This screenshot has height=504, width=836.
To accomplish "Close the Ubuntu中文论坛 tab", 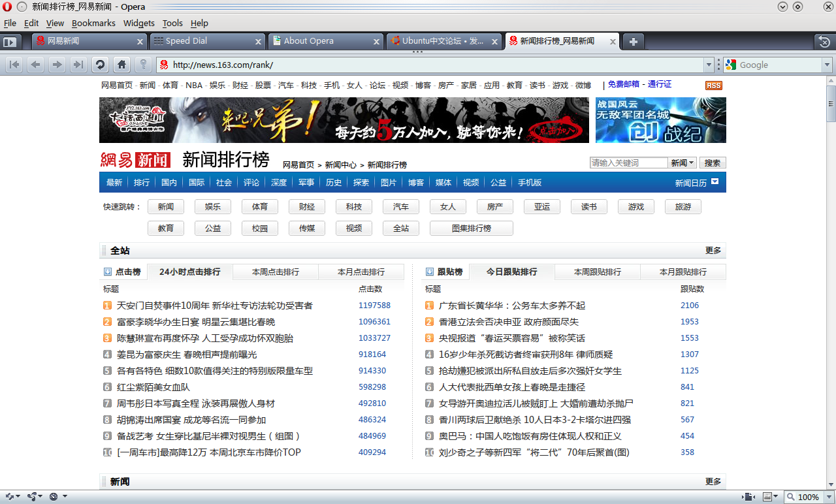I will 494,41.
